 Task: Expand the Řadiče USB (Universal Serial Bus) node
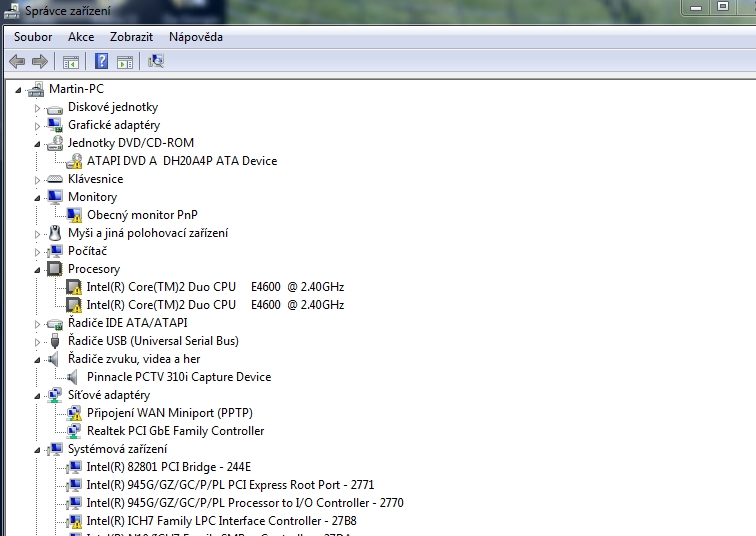38,342
